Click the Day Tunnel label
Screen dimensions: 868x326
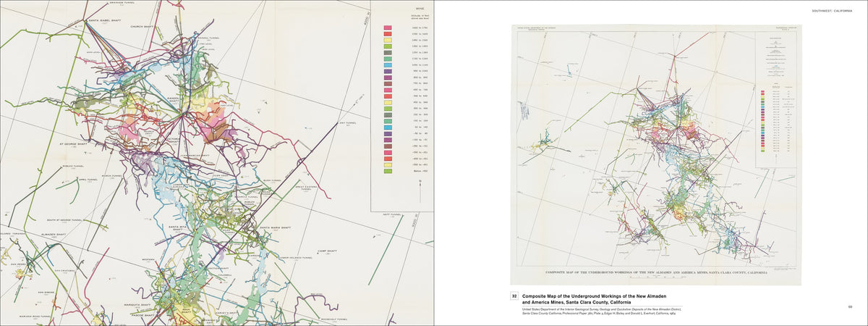click(349, 123)
